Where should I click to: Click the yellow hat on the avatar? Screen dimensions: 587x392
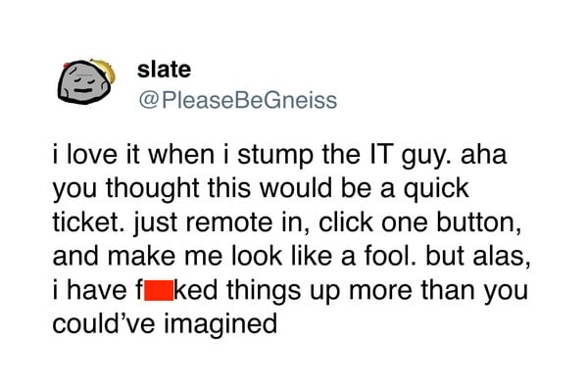pos(104,69)
